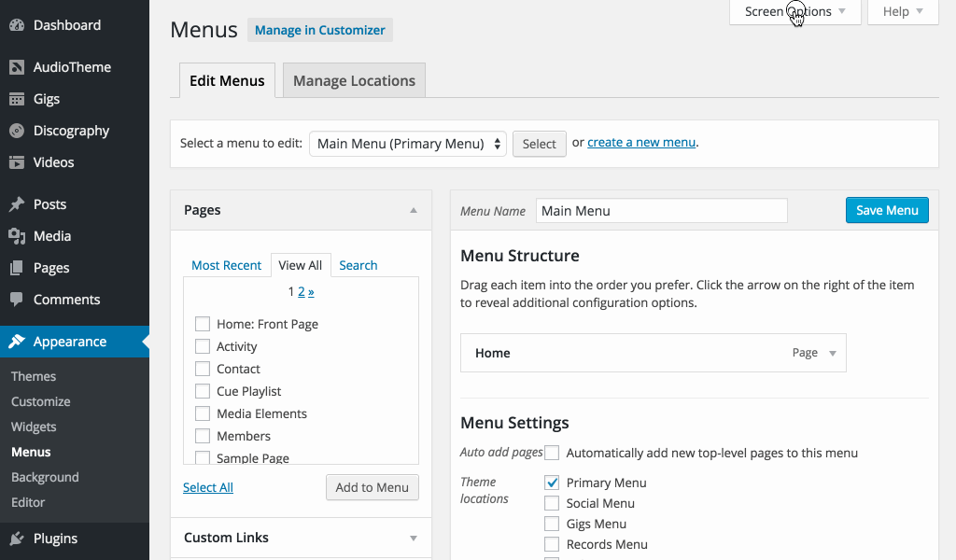Check the Contact page checkbox
The height and width of the screenshot is (560, 956).
pyautogui.click(x=203, y=369)
